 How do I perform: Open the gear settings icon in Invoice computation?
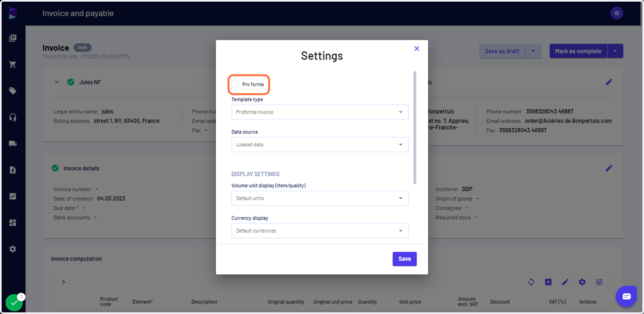click(x=582, y=282)
